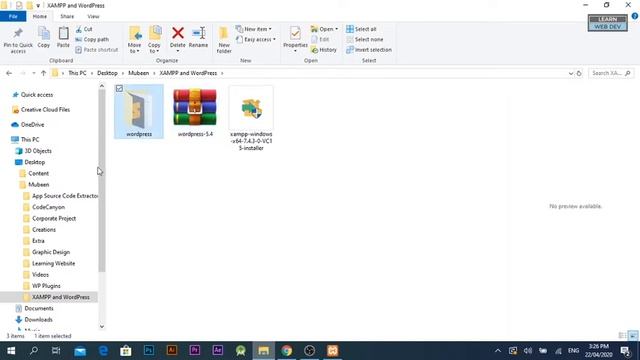Open CodeCanyon folder in sidebar
The image size is (640, 360).
48,207
